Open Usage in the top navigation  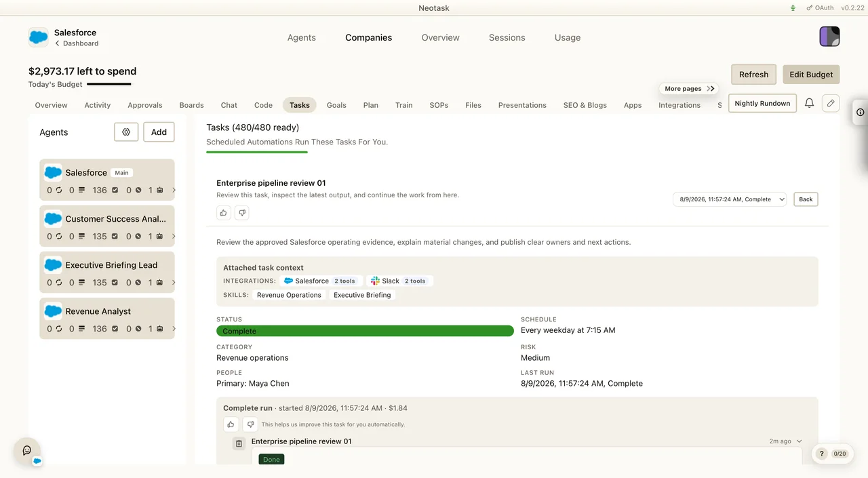(x=568, y=38)
